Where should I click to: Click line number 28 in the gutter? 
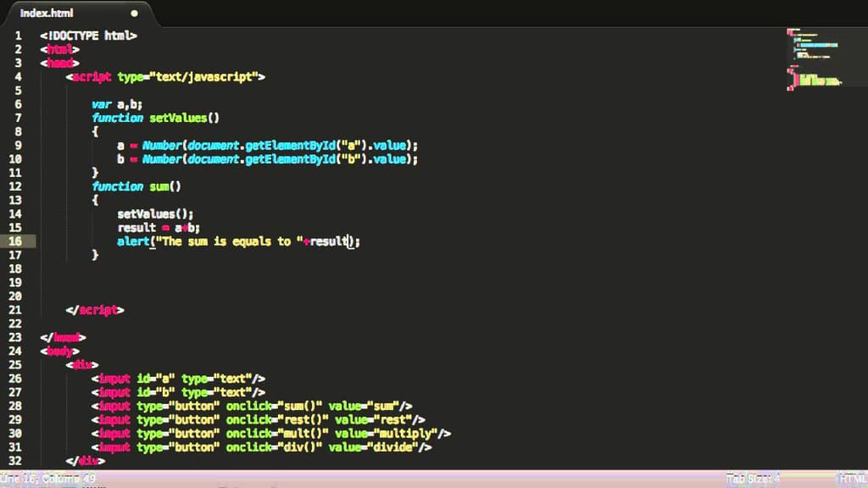15,406
